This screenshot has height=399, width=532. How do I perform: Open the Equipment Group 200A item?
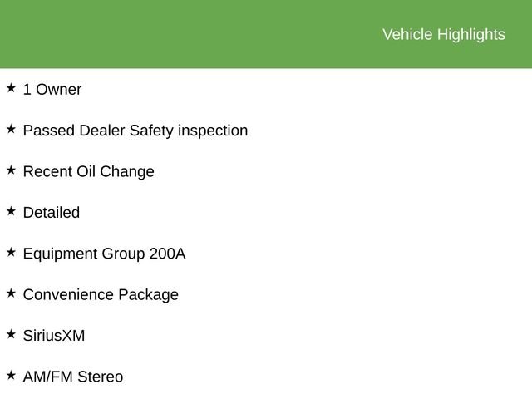[104, 254]
